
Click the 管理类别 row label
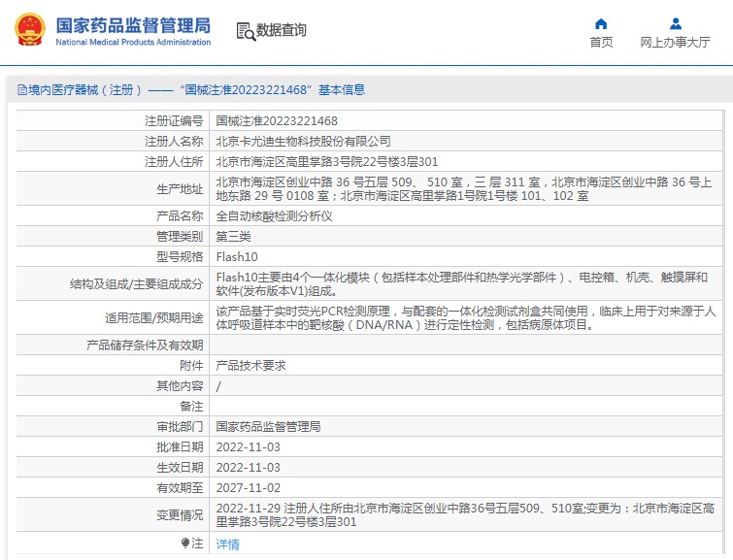(x=180, y=237)
